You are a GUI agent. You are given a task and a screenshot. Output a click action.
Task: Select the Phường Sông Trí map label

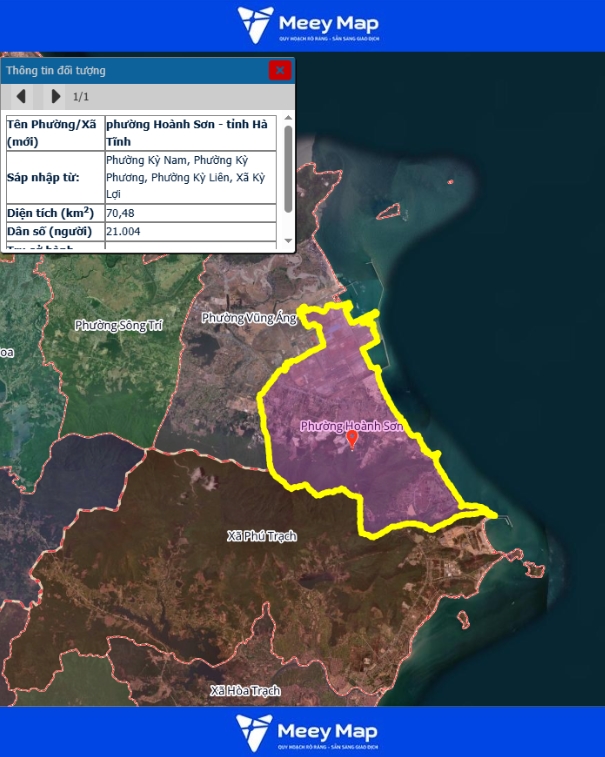118,326
